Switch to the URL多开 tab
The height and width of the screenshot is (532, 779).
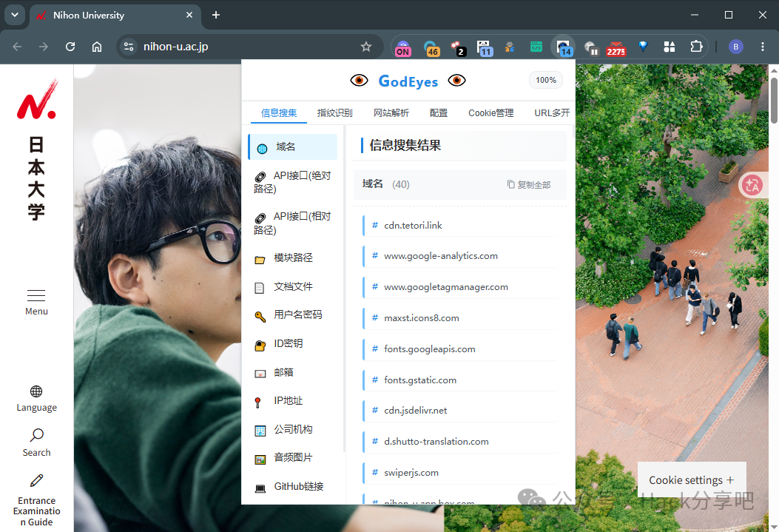pos(552,113)
